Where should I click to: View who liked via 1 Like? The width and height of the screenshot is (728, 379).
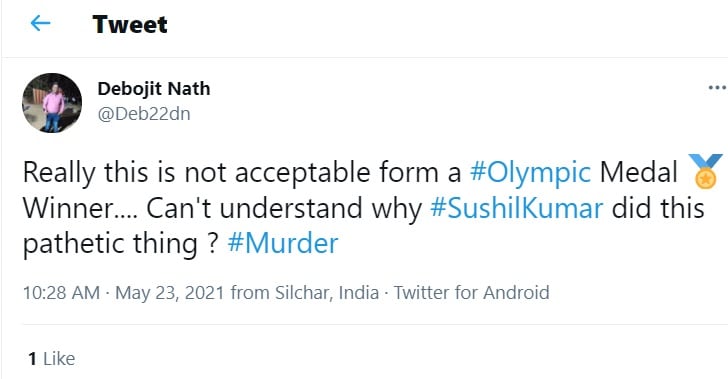(52, 359)
